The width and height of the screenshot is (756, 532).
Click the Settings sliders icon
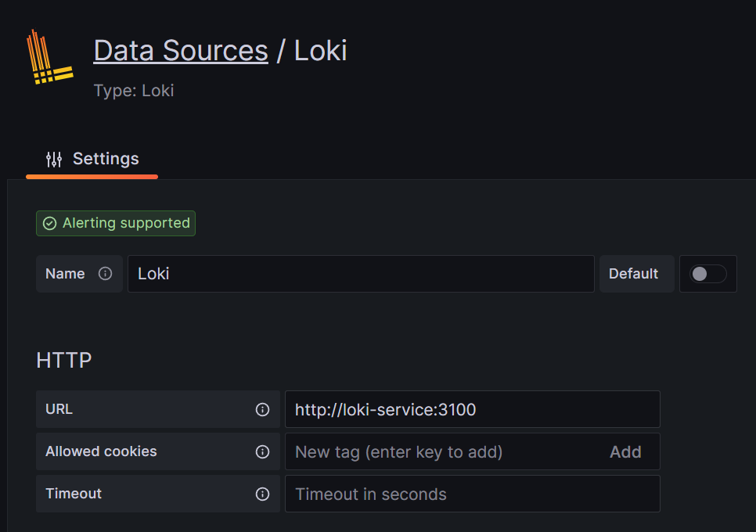[54, 159]
